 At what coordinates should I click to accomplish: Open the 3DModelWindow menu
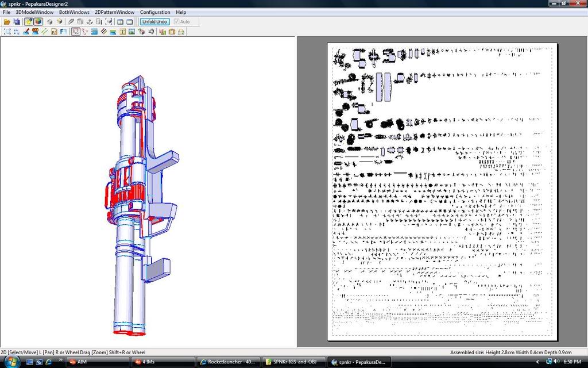tap(34, 12)
